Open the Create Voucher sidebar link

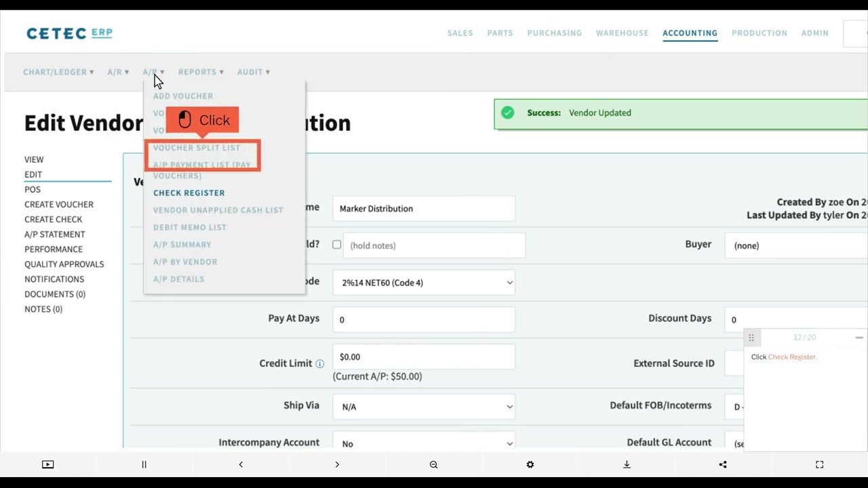click(x=59, y=205)
